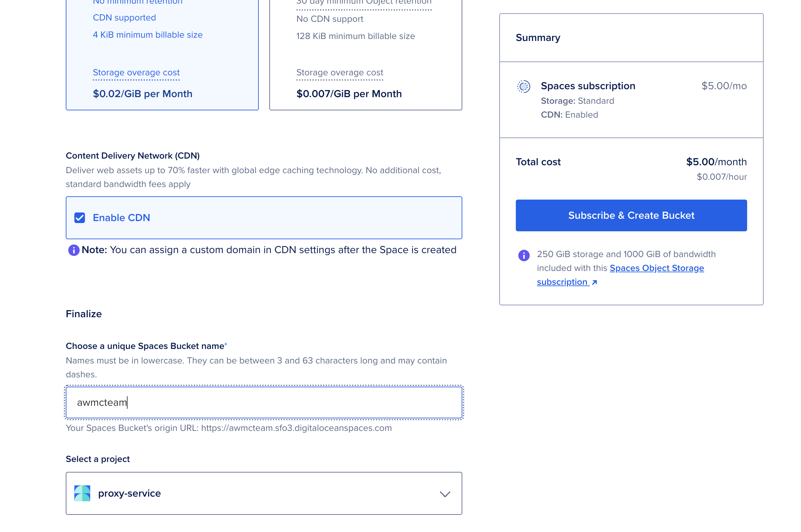801x532 pixels.
Task: Click the Summary panel heading
Action: click(x=537, y=38)
